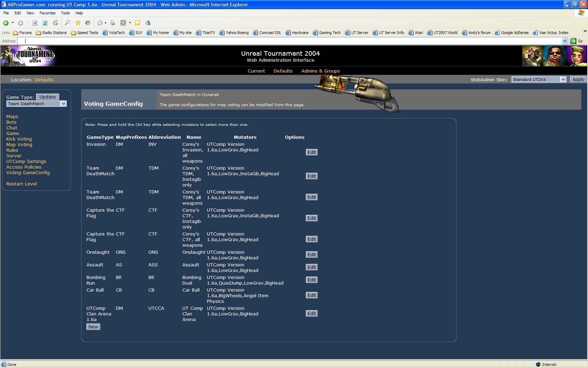Open the Forums links folder
The width and height of the screenshot is (588, 368).
(x=22, y=33)
